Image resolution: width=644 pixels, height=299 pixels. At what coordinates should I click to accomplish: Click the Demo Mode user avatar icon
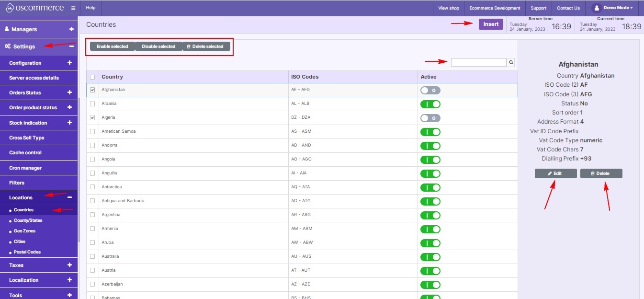596,8
